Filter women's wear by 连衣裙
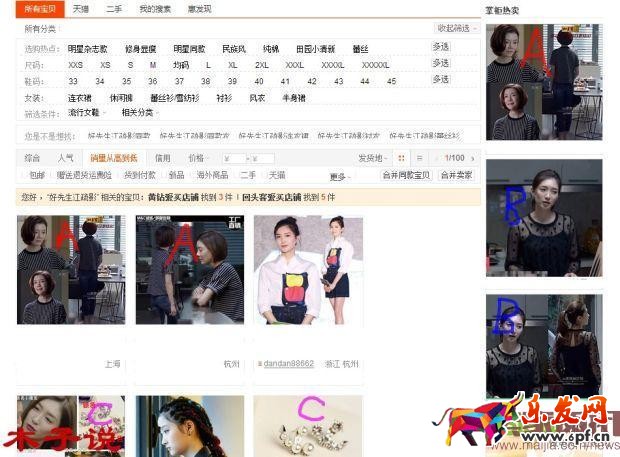 pos(79,98)
